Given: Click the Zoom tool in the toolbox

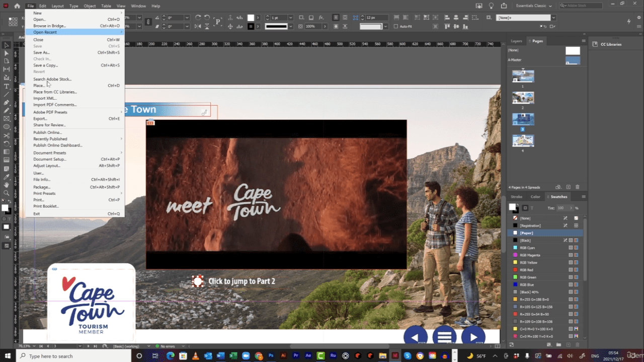Looking at the screenshot, I should coord(7,193).
